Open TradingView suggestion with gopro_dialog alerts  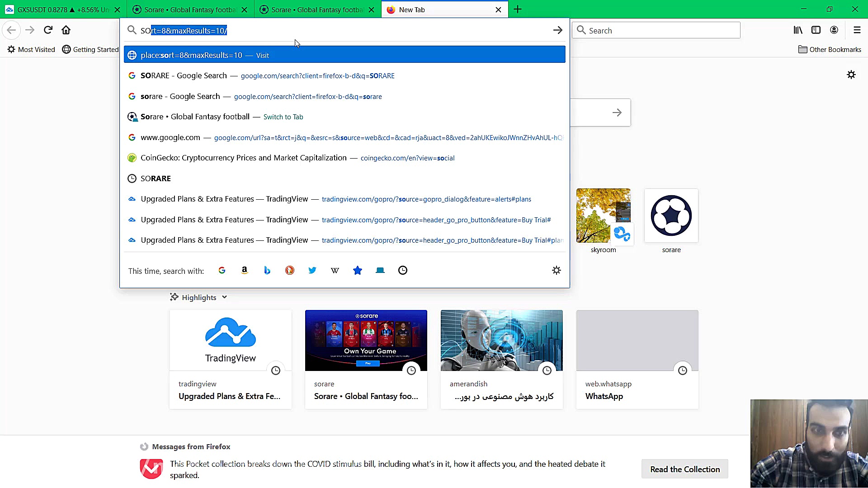[x=344, y=199]
